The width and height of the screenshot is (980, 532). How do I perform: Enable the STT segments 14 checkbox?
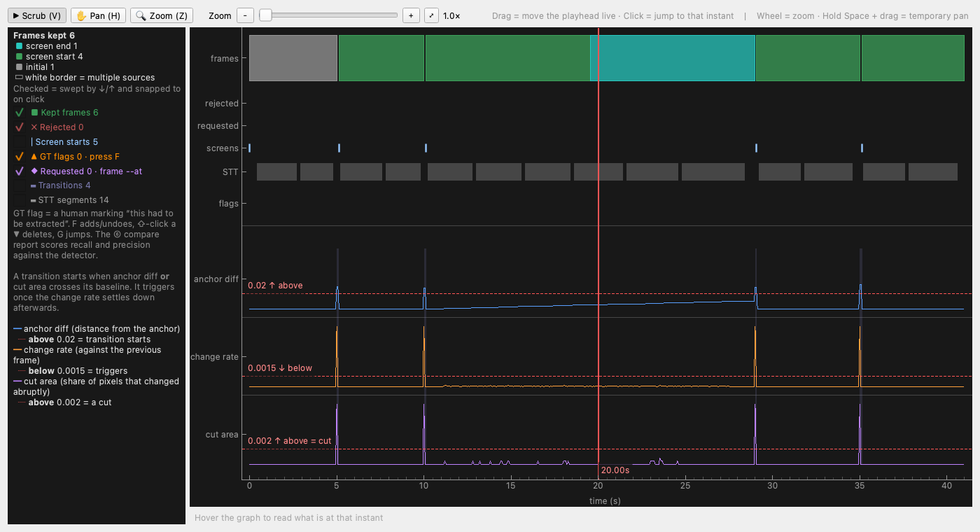coord(20,200)
